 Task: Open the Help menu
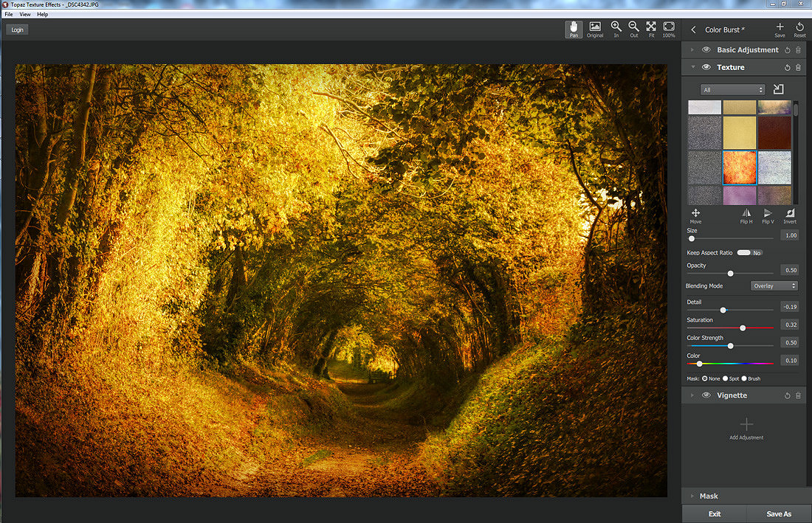[x=43, y=15]
